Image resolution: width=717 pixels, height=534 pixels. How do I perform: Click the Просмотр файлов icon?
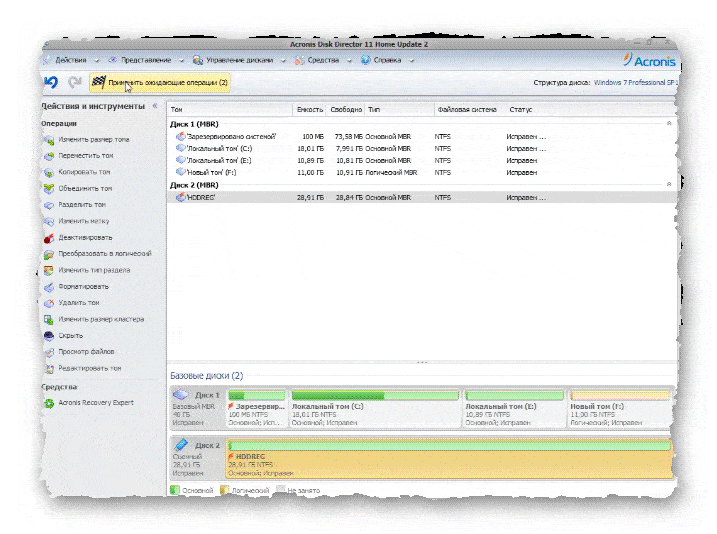[49, 352]
